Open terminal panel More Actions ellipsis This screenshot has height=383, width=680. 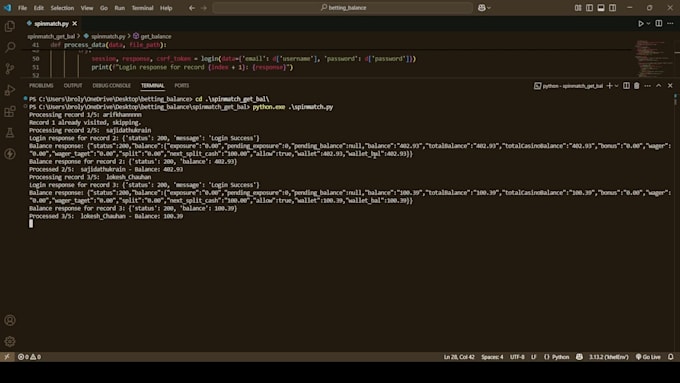(647, 86)
